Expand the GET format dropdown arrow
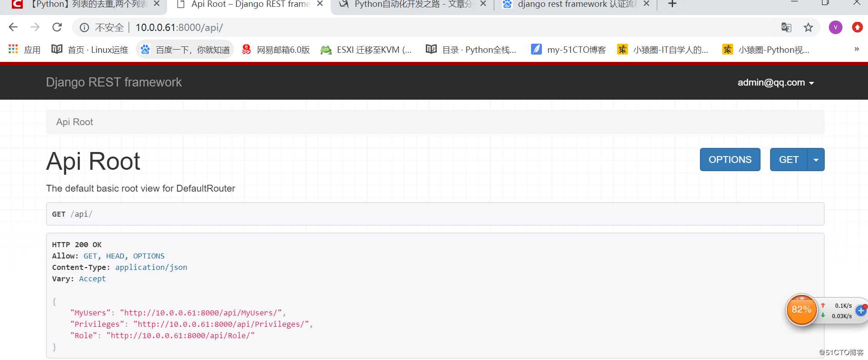The image size is (868, 360). pyautogui.click(x=816, y=160)
